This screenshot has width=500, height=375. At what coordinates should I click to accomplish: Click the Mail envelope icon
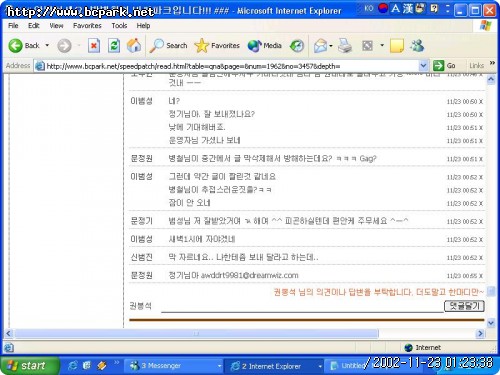tap(320, 46)
